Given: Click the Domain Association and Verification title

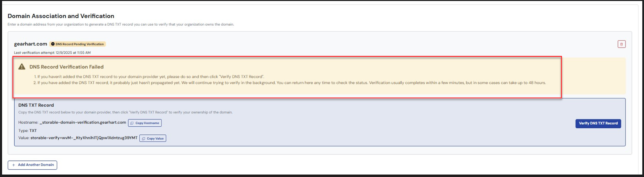Looking at the screenshot, I should click(61, 16).
